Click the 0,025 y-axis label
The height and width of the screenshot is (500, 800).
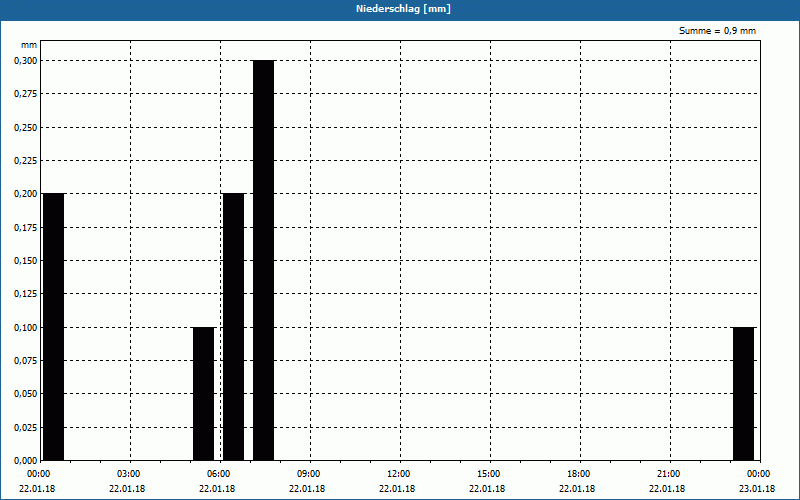pos(26,428)
